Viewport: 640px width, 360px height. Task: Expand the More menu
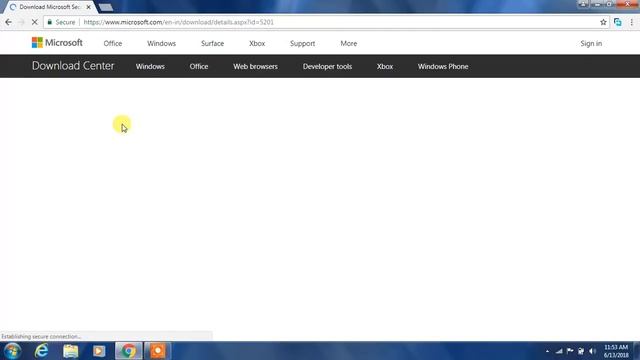tap(349, 44)
